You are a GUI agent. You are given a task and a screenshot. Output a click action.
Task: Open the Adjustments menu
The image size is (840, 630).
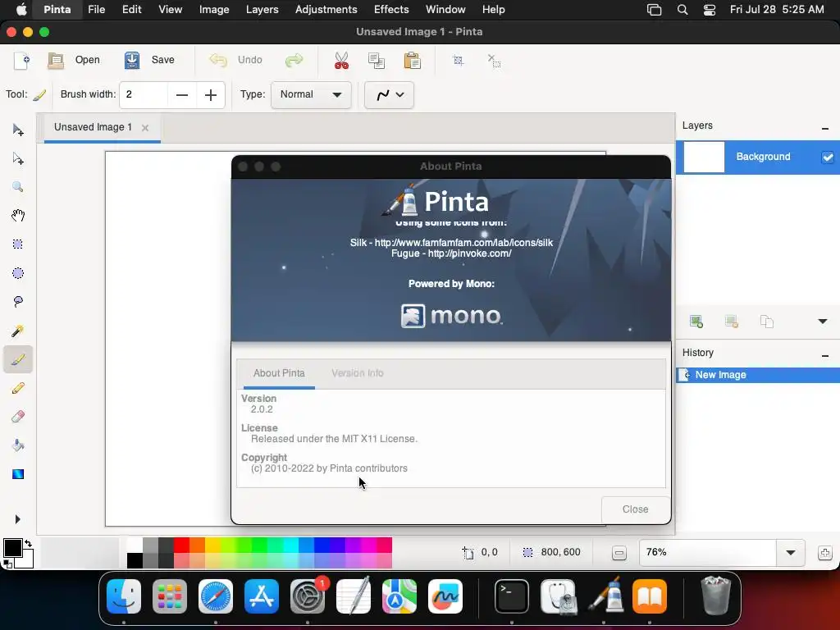click(x=326, y=10)
